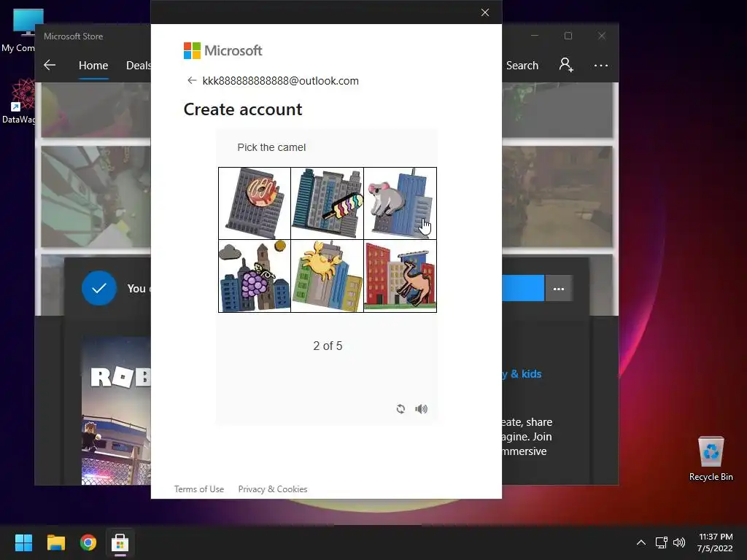Open Search in Microsoft Store
Image resolution: width=747 pixels, height=560 pixels.
(522, 65)
